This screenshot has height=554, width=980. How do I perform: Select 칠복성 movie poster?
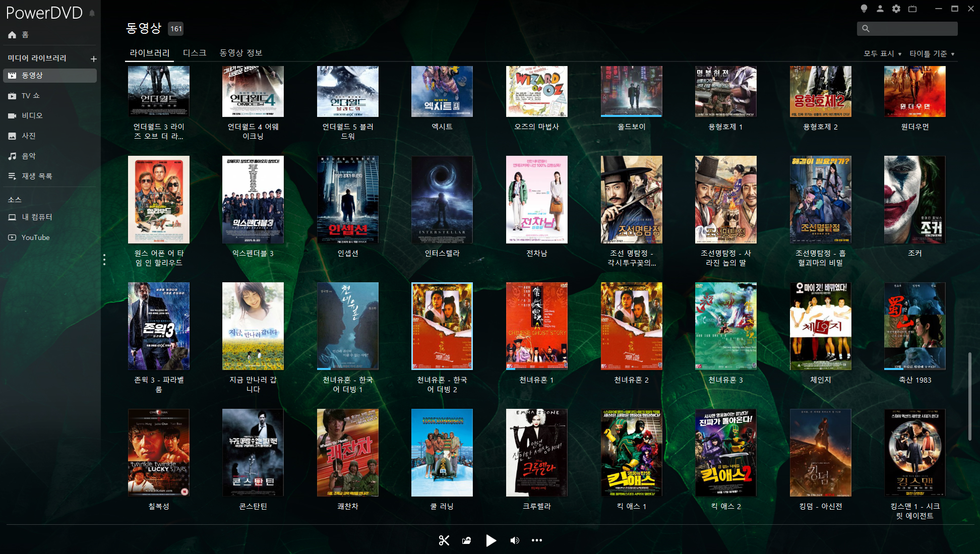(159, 453)
